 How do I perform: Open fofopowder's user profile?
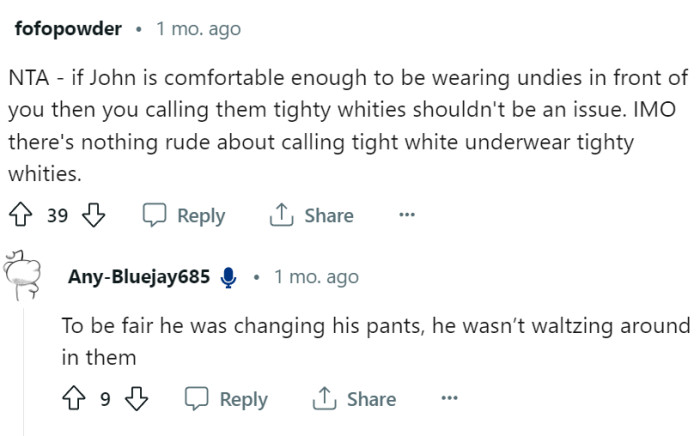[68, 29]
